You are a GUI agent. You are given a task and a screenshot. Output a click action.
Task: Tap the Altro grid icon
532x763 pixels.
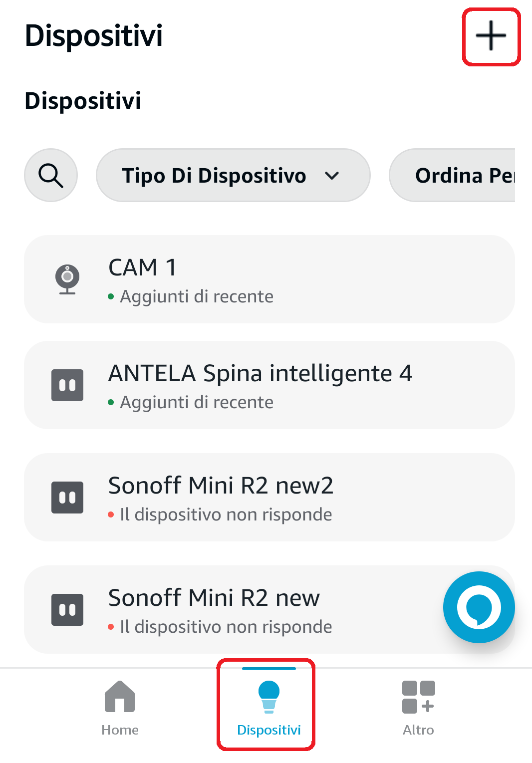(418, 697)
